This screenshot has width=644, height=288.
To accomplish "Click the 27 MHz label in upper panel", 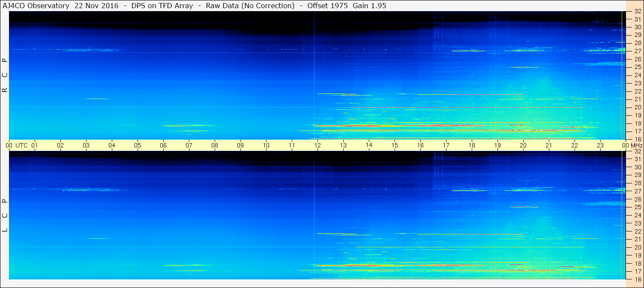I will (638, 51).
